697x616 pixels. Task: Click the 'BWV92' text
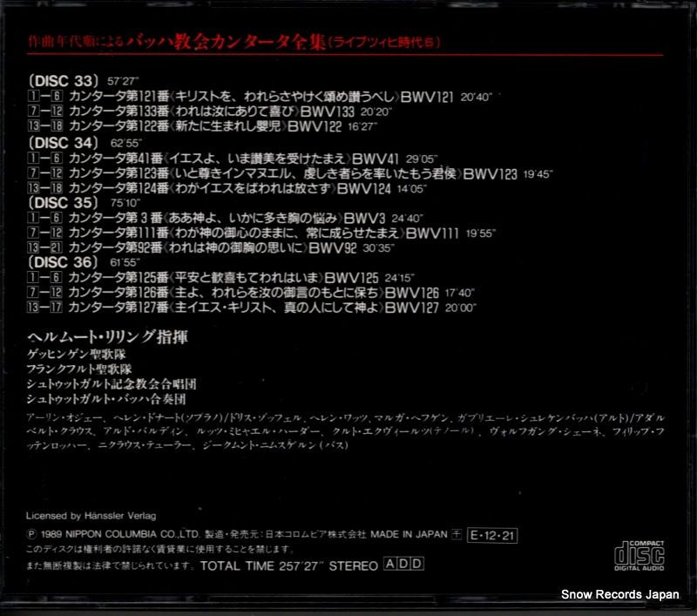point(333,247)
